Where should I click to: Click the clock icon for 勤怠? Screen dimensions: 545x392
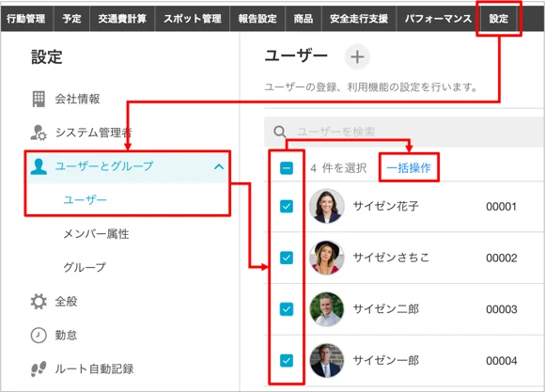point(39,335)
